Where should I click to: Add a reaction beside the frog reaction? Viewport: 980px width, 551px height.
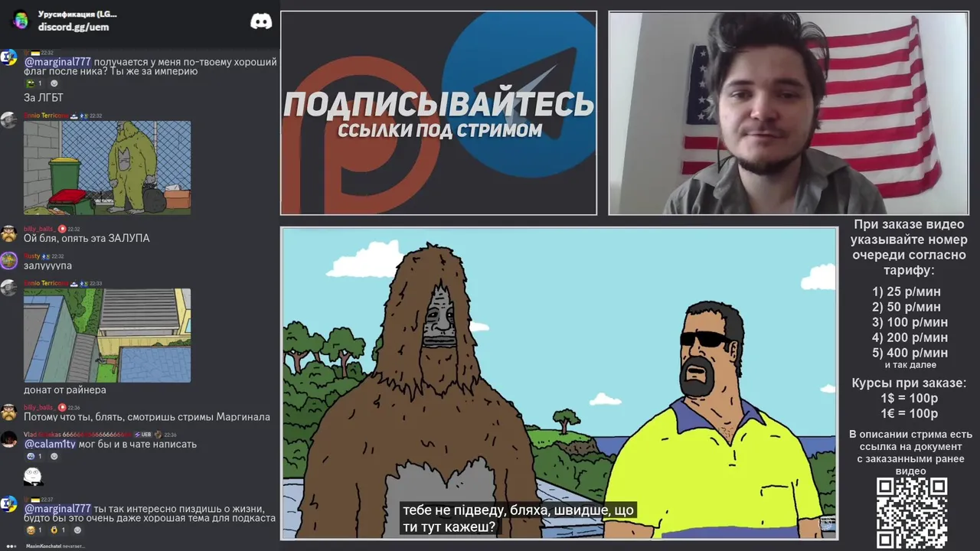tap(54, 83)
